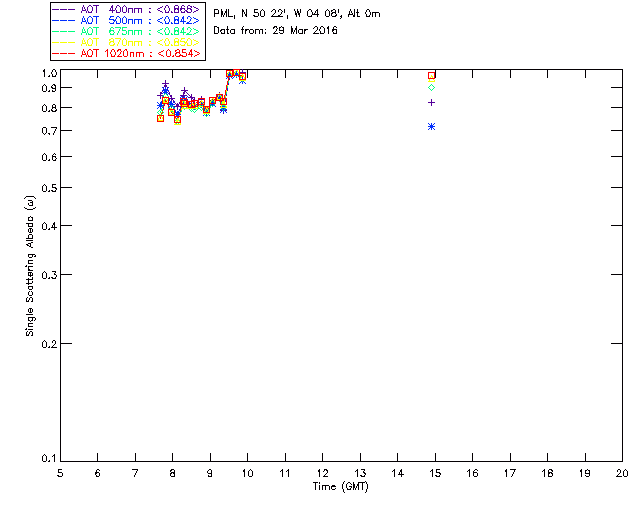
Task: Click the green diamond marker at hour 15
Action: (431, 87)
